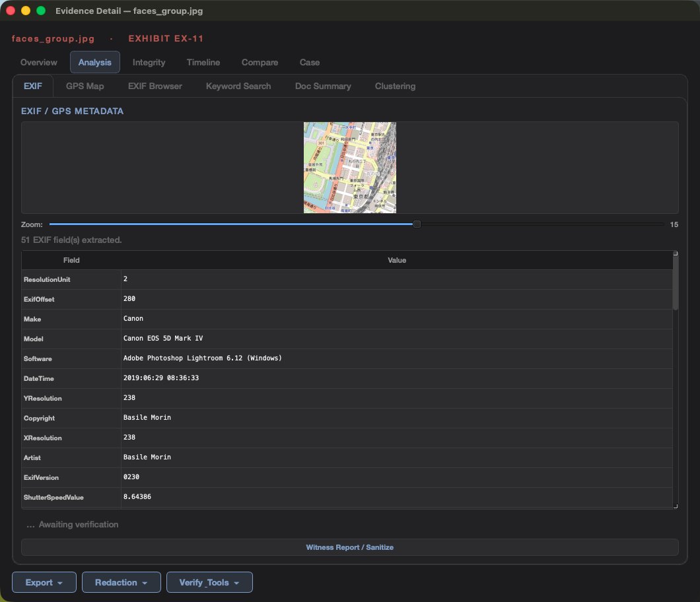Click the Artist field name cell
The image size is (700, 602).
click(x=71, y=458)
